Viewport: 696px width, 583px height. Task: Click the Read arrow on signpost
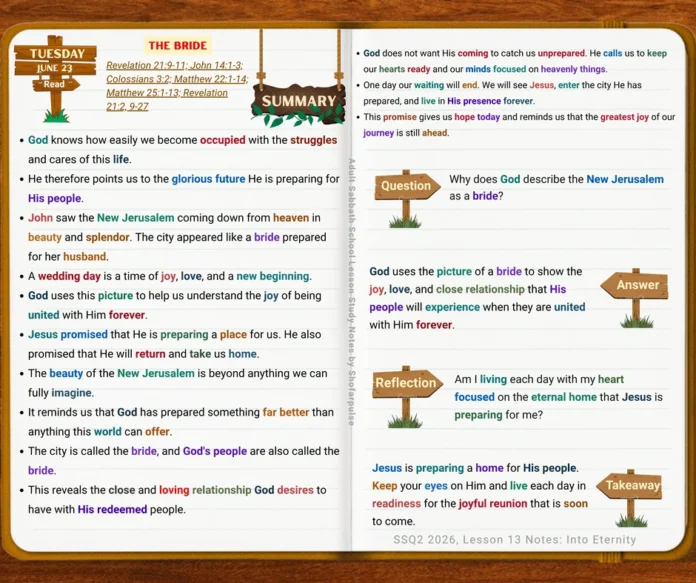click(56, 84)
